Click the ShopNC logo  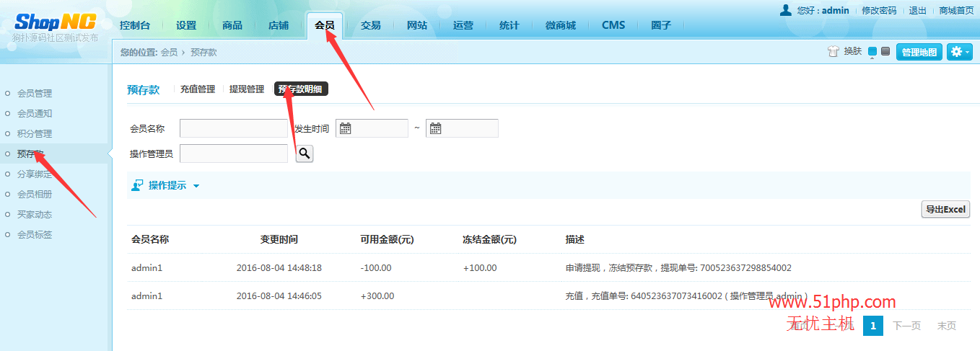55,22
